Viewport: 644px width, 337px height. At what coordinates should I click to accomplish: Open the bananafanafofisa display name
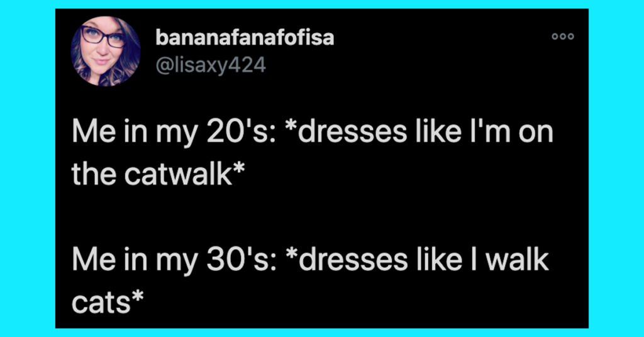point(245,38)
